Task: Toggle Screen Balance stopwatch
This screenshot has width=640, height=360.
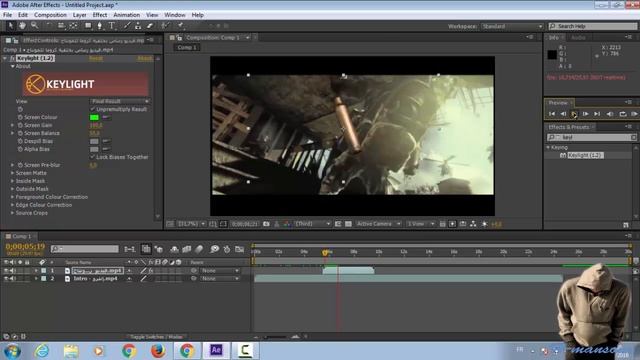Action: pyautogui.click(x=20, y=133)
